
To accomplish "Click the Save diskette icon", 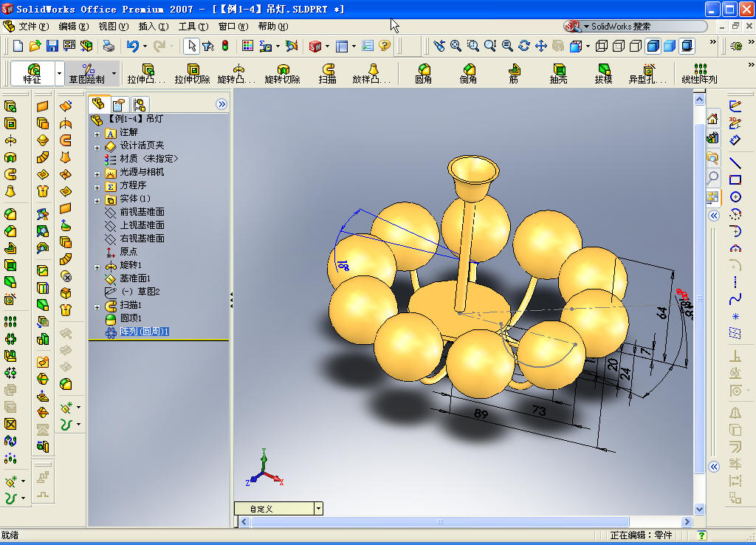I will click(52, 46).
